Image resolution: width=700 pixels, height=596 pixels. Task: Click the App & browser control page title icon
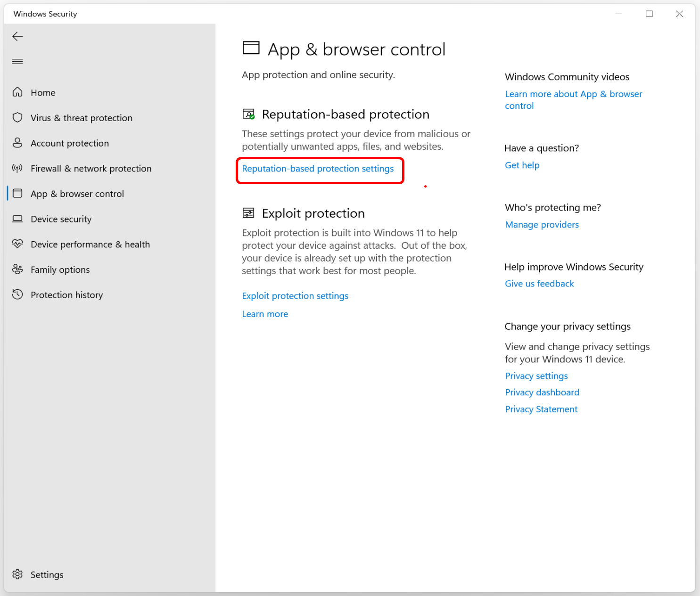[x=251, y=48]
